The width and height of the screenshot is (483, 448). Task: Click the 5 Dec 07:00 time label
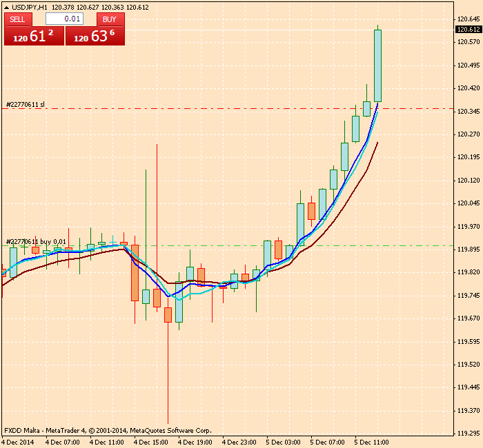coord(326,442)
